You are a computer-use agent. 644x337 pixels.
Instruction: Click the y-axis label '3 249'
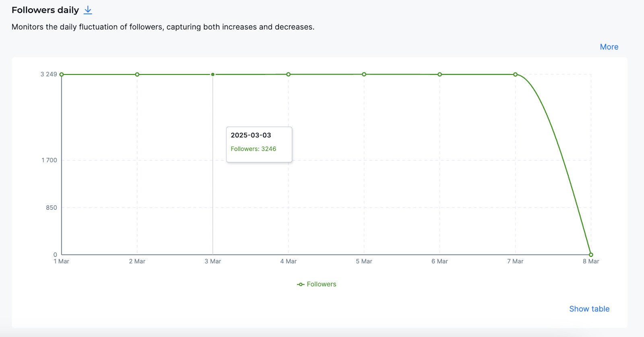[x=49, y=74]
